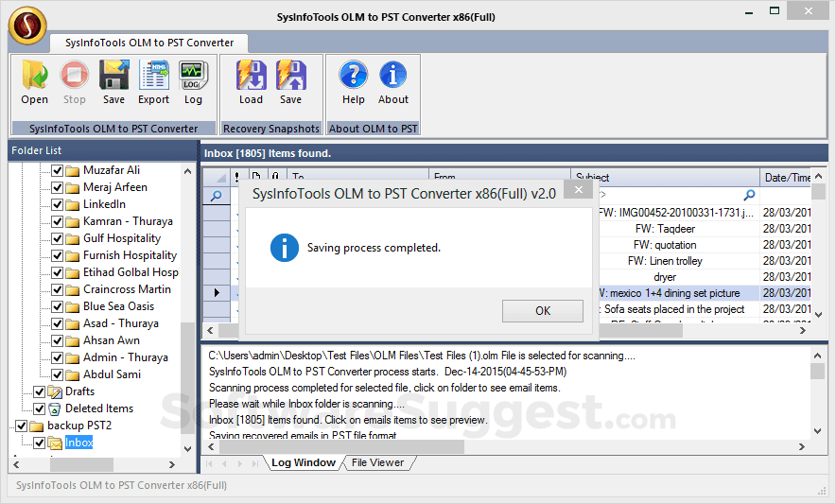836x504 pixels.
Task: Uncheck the Muzafar Ali folder checkbox
Action: click(x=57, y=170)
